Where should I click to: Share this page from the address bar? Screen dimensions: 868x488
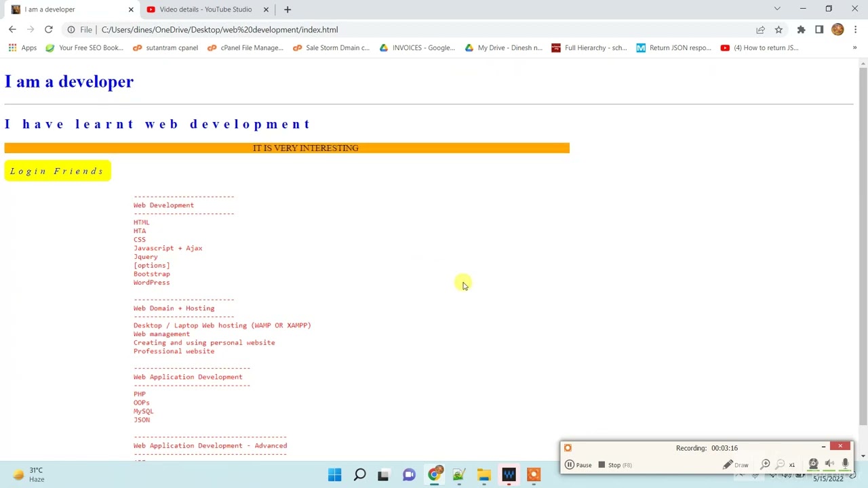tap(760, 30)
